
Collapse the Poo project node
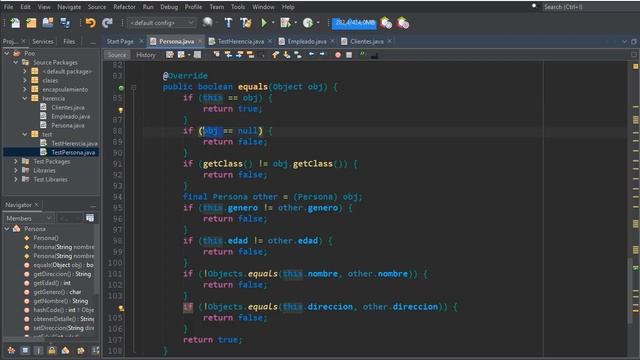pyautogui.click(x=7, y=53)
